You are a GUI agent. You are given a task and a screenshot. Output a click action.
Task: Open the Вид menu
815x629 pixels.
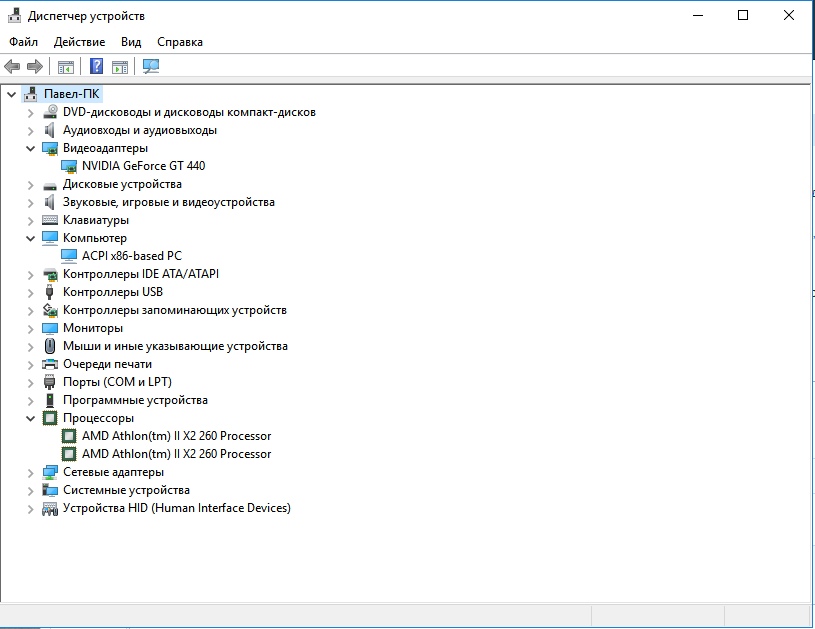131,42
